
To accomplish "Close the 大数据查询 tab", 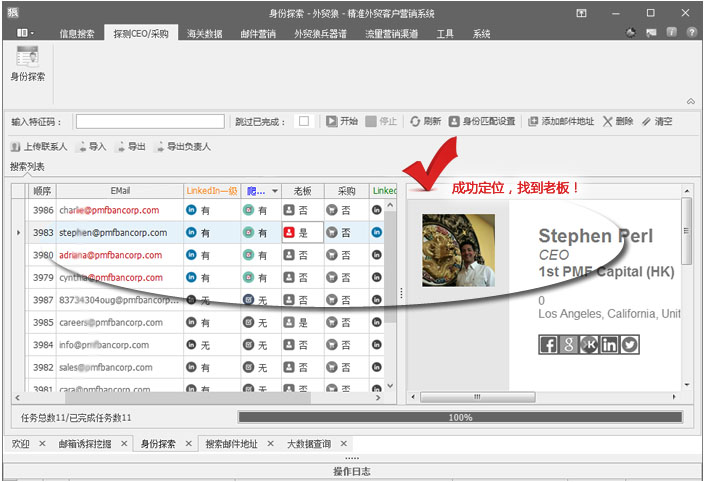I will click(x=343, y=443).
